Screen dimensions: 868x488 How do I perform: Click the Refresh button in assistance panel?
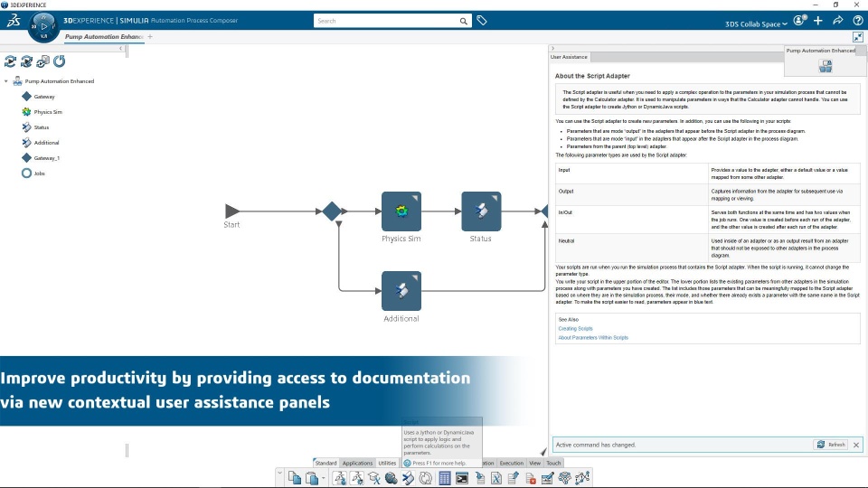(831, 445)
